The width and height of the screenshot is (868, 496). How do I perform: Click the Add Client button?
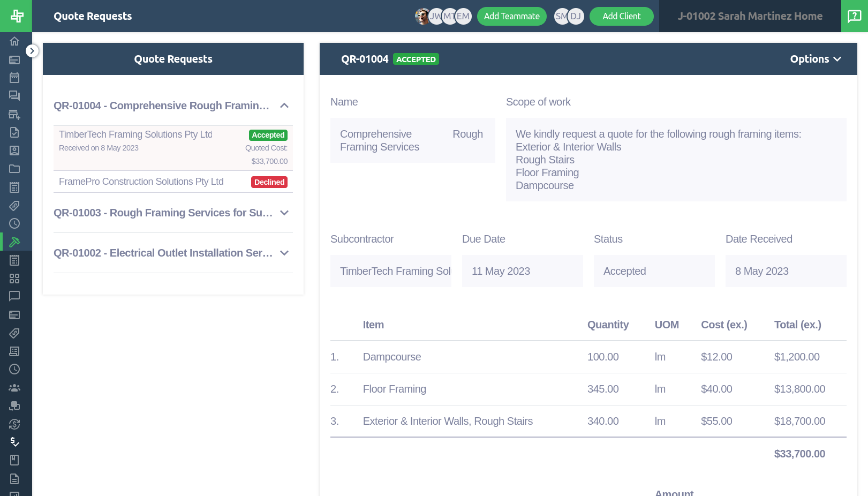click(x=621, y=16)
